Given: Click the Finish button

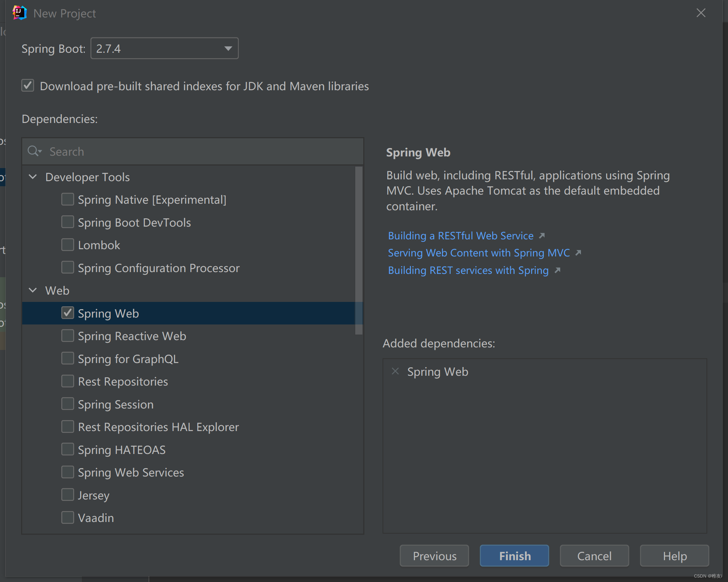Looking at the screenshot, I should [x=514, y=555].
